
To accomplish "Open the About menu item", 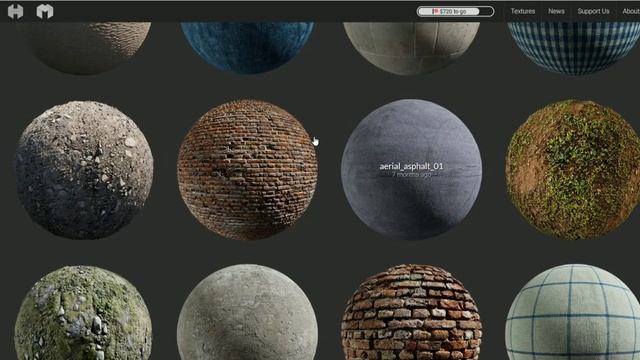I will [x=631, y=11].
